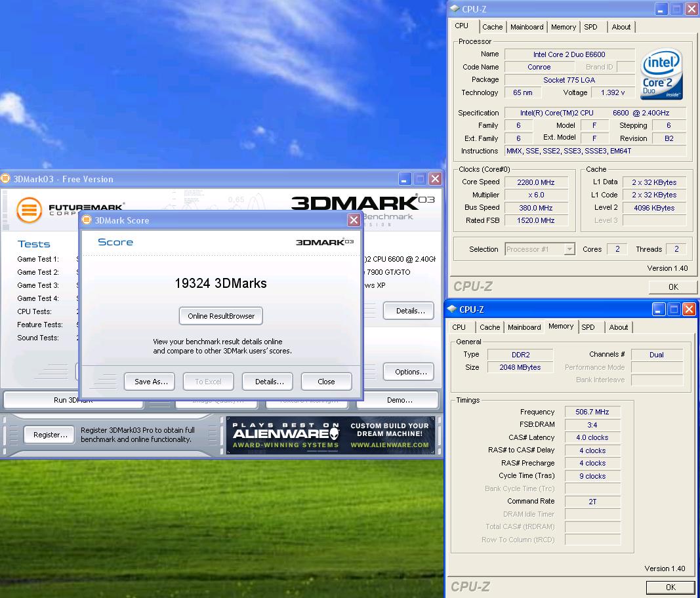Screen dimensions: 700x598
Task: Select Memory tab in top CPU-Z
Action: coord(564,27)
